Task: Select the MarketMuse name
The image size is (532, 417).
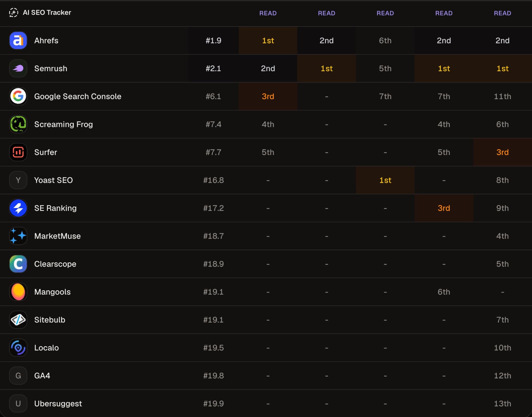Action: pos(57,236)
